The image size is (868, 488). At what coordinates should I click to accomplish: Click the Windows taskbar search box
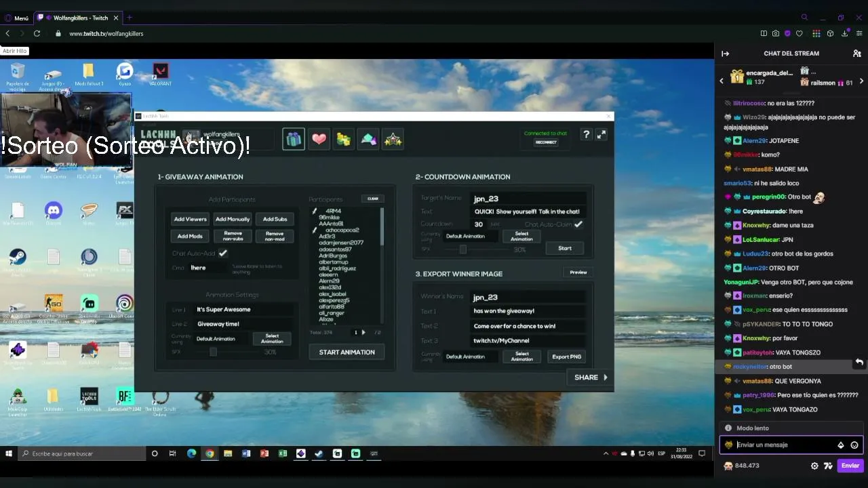tap(83, 453)
